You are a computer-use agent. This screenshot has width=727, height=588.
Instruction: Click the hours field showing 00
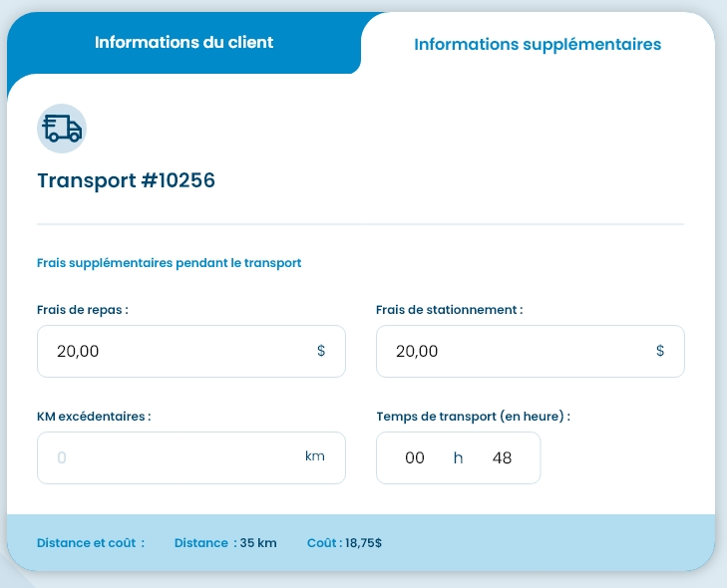415,457
